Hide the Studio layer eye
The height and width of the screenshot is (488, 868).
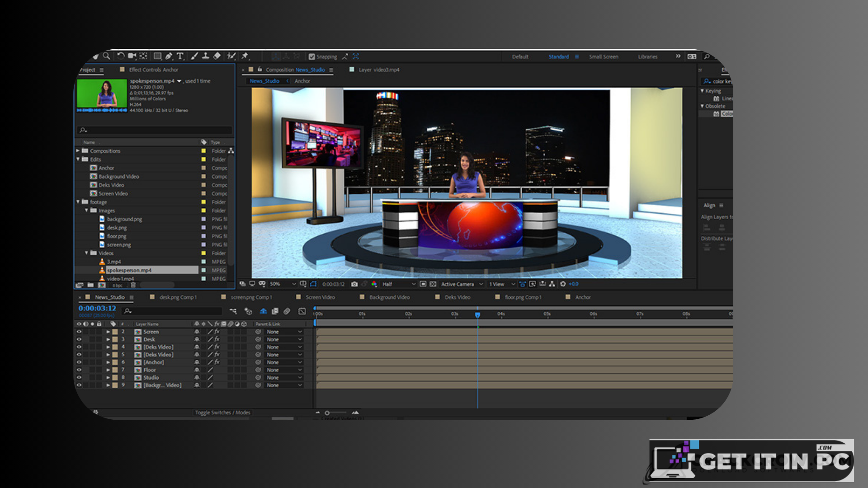point(79,377)
